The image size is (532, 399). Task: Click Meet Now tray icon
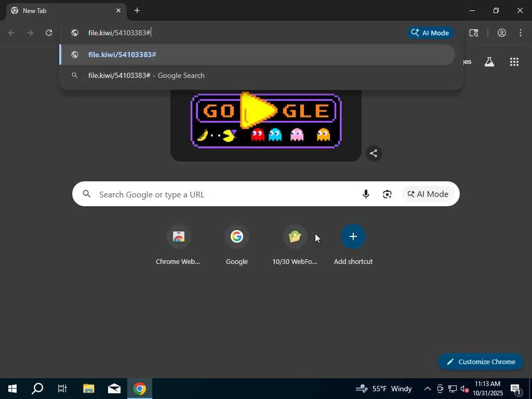tap(440, 389)
